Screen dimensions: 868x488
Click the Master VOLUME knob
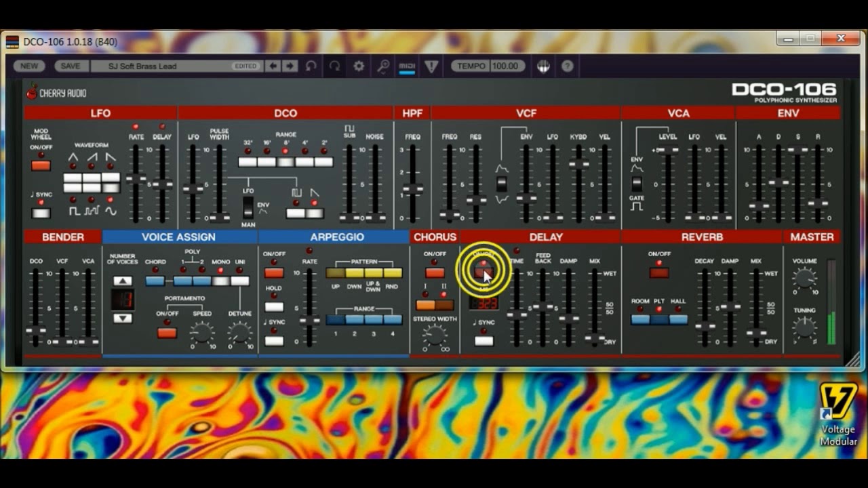pos(805,278)
